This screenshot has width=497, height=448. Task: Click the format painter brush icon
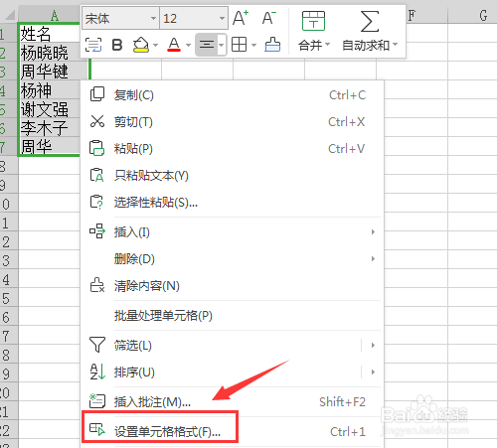click(x=272, y=45)
